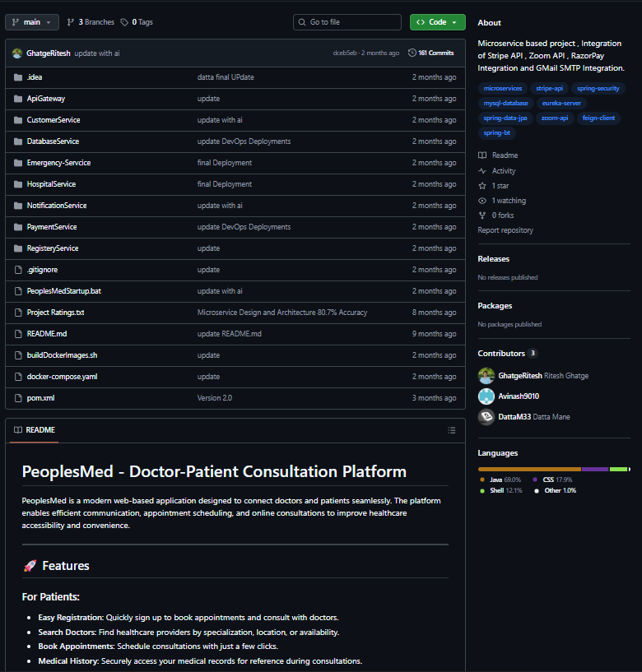Open the PaymentService folder
This screenshot has height=672, width=642.
pyautogui.click(x=51, y=227)
